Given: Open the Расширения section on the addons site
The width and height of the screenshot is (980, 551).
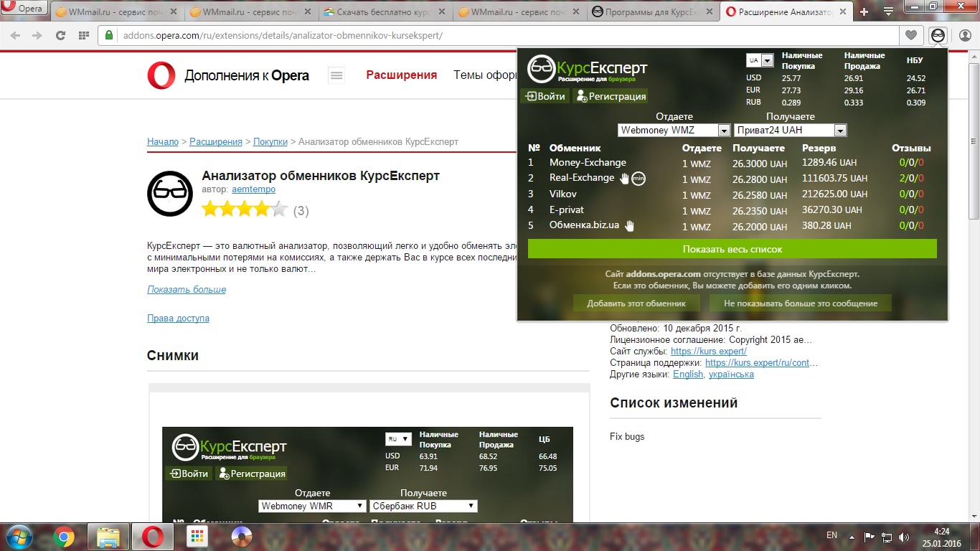Looking at the screenshot, I should (x=401, y=75).
